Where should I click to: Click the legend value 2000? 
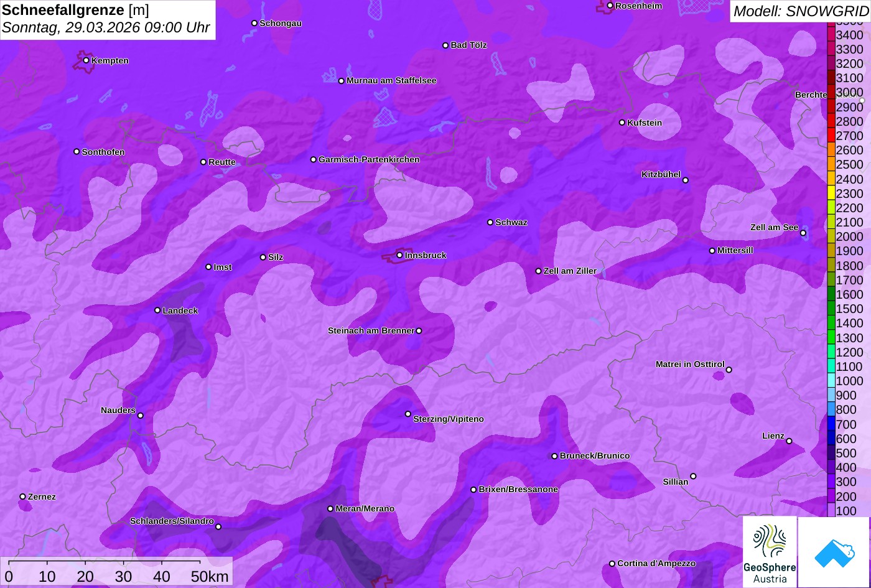[850, 236]
